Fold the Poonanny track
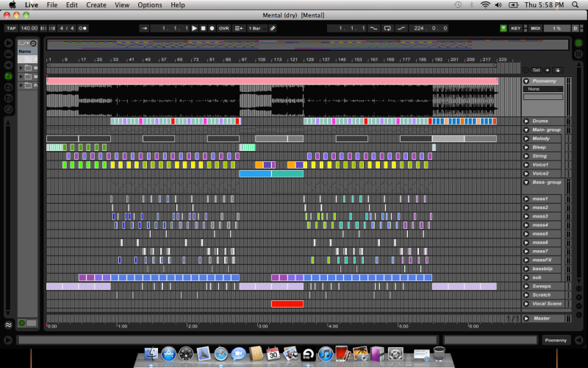This screenshot has height=368, width=588. [x=526, y=81]
